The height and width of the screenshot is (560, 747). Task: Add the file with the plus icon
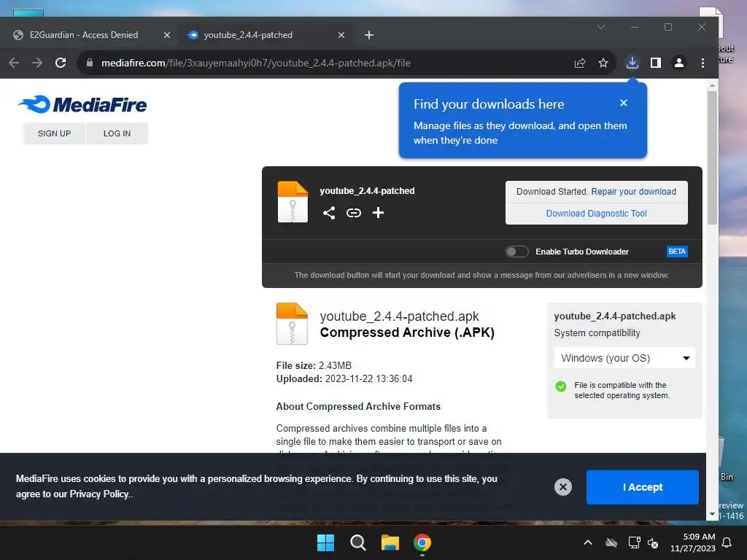(379, 212)
